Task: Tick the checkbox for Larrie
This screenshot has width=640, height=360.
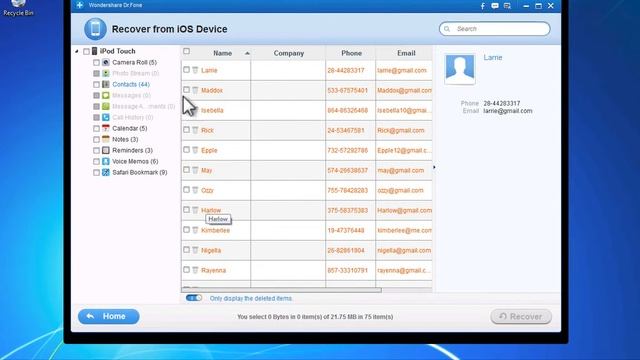Action: (x=187, y=70)
